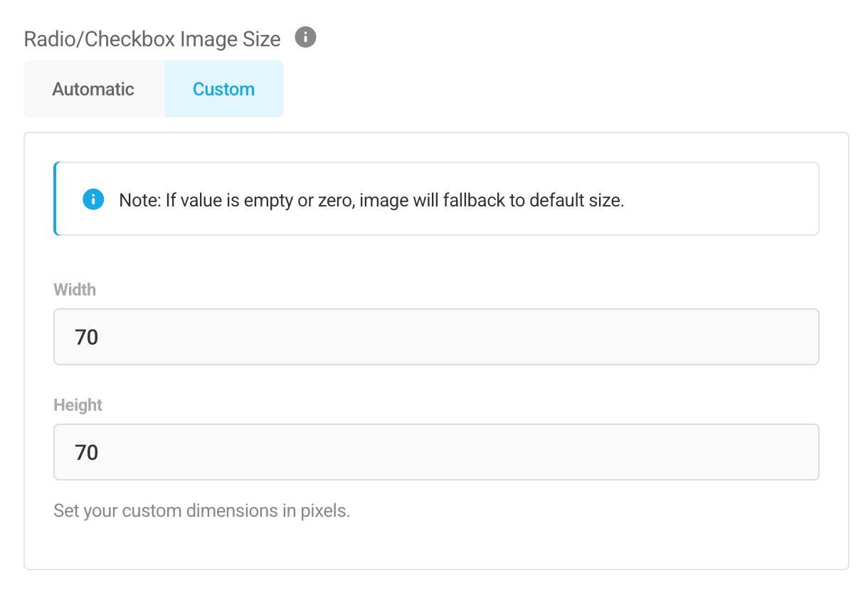Click the Automatic/Custom mode switcher
The width and height of the screenshot is (868, 593).
(153, 88)
